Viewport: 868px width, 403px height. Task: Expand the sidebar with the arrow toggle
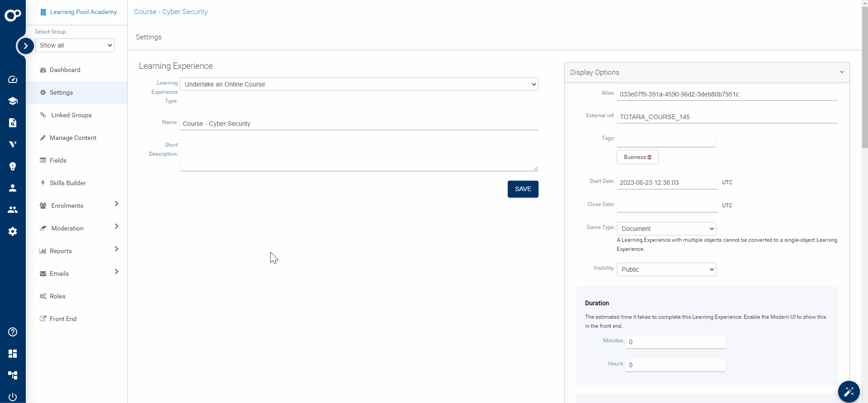click(x=26, y=46)
